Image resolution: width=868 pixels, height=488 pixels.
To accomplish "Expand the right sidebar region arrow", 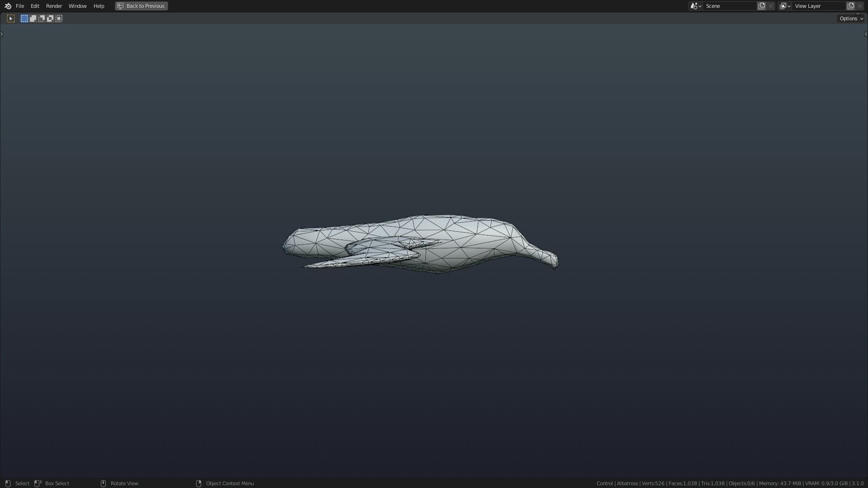I will pyautogui.click(x=866, y=34).
